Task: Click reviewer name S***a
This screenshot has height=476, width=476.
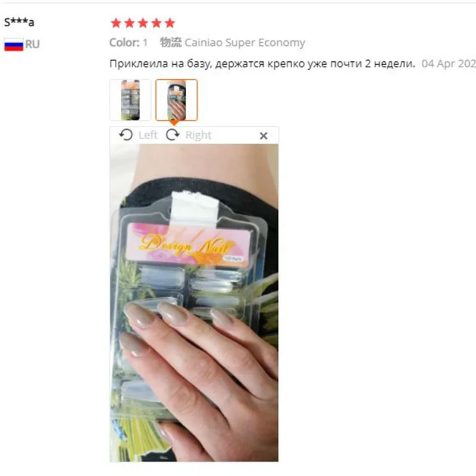Action: tap(19, 22)
